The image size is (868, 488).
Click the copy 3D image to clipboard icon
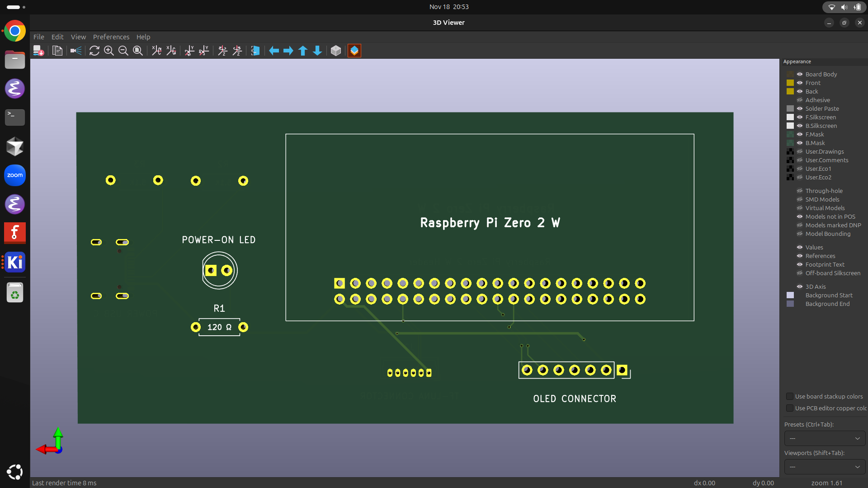point(57,51)
